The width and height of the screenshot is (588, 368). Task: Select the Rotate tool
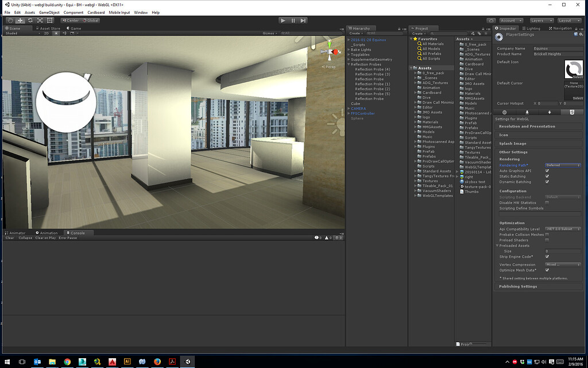coord(30,20)
